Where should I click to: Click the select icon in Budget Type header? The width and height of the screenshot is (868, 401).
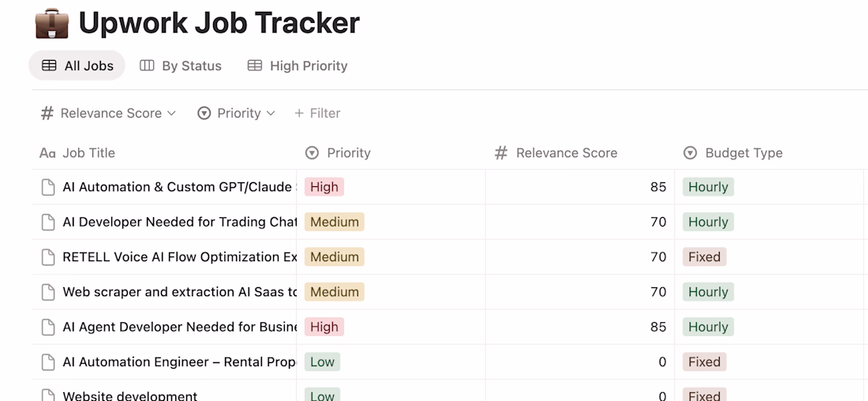point(690,153)
